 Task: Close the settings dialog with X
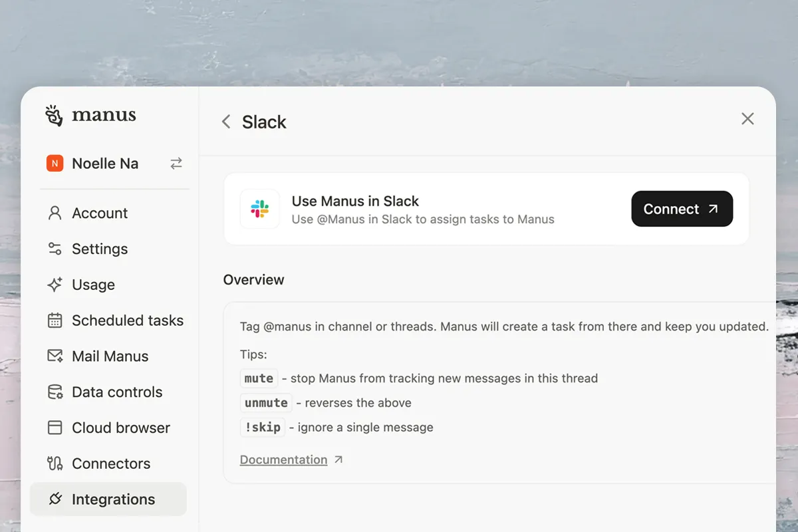click(x=747, y=119)
